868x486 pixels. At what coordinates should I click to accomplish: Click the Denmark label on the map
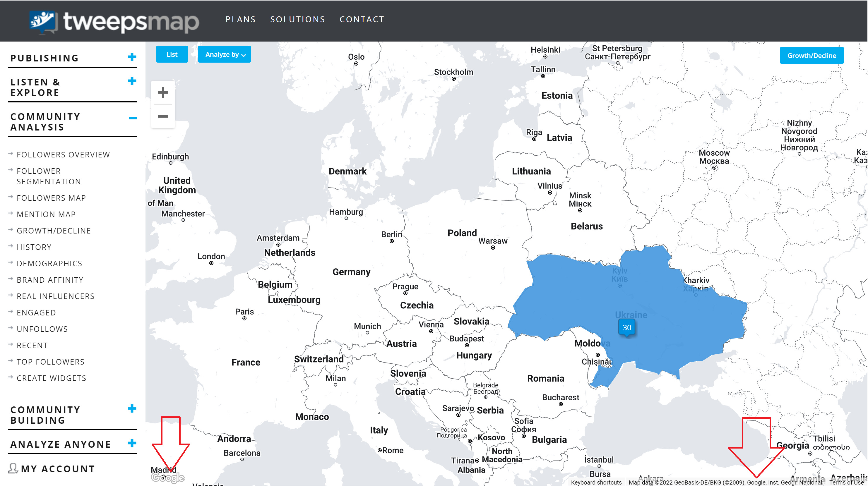pyautogui.click(x=347, y=171)
